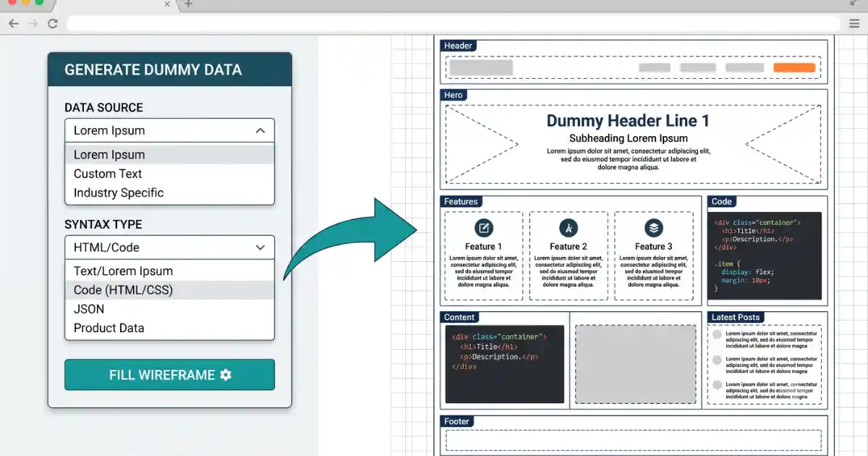Click the Feature 1 edit icon
868x456 pixels.
[483, 228]
